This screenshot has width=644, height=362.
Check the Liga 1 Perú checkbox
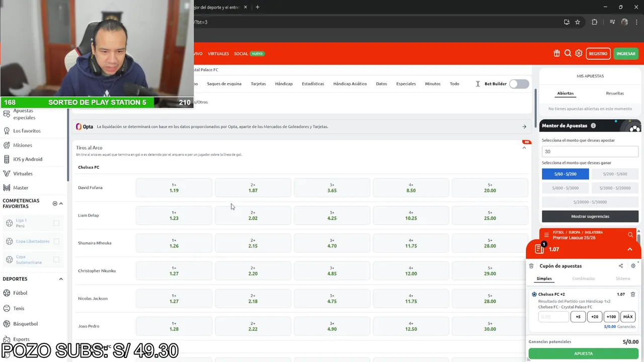[56, 223]
